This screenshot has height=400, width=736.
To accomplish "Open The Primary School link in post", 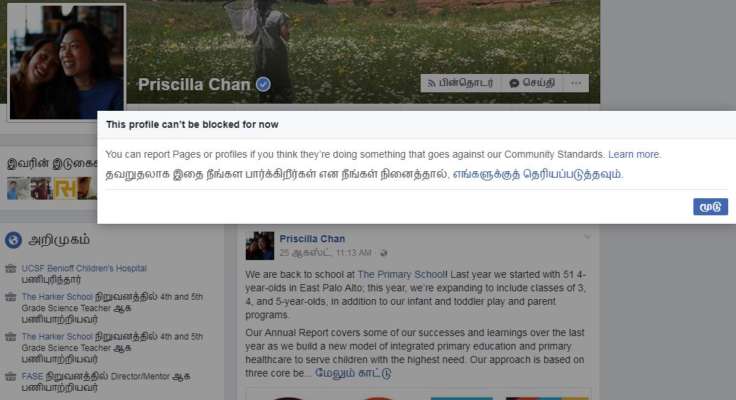I will point(402,274).
